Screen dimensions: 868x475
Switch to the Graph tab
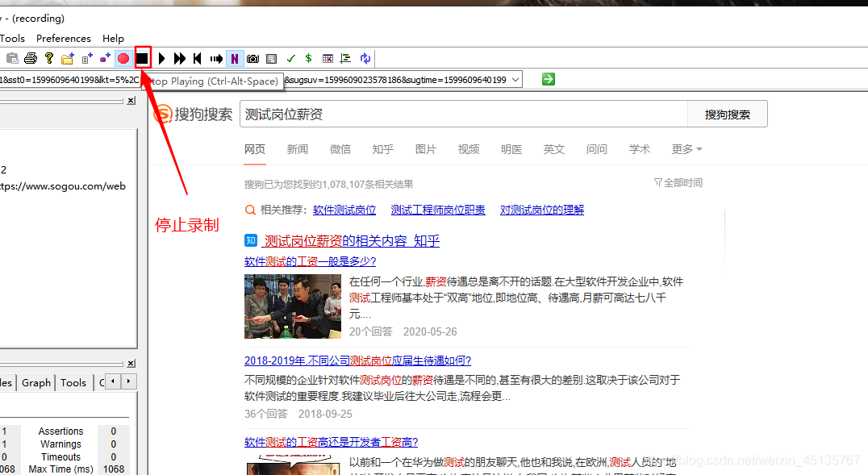[36, 382]
